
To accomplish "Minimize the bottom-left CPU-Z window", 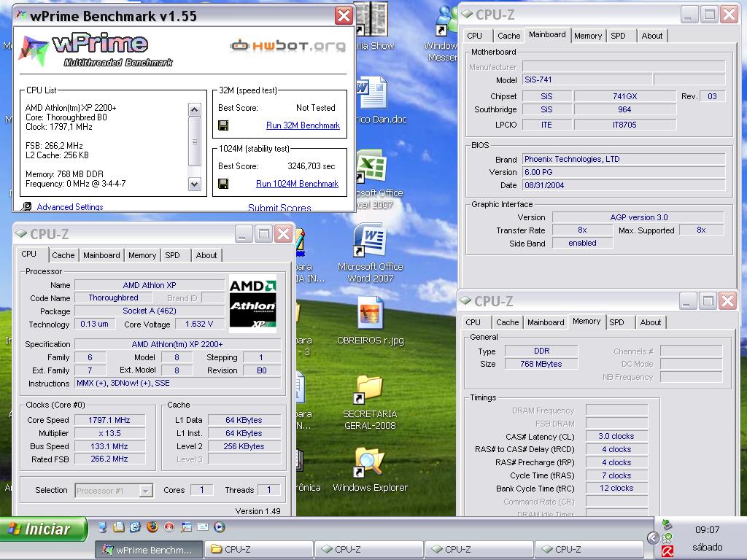I will 243,234.
